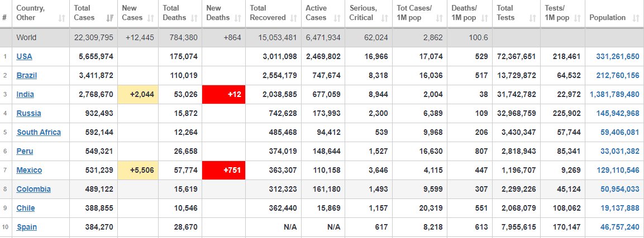Click Brazil population 212,760,156
This screenshot has width=644, height=238.
click(x=617, y=75)
